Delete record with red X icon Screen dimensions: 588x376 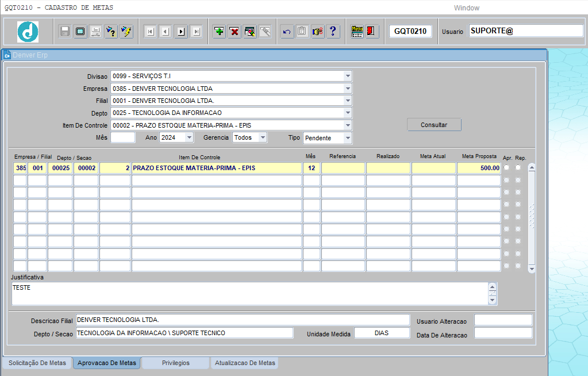click(x=235, y=32)
